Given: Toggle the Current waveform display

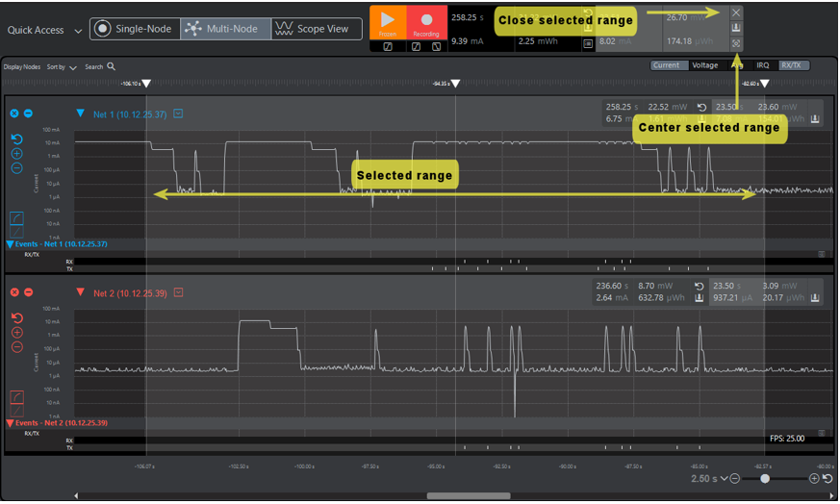Looking at the screenshot, I should tap(666, 65).
